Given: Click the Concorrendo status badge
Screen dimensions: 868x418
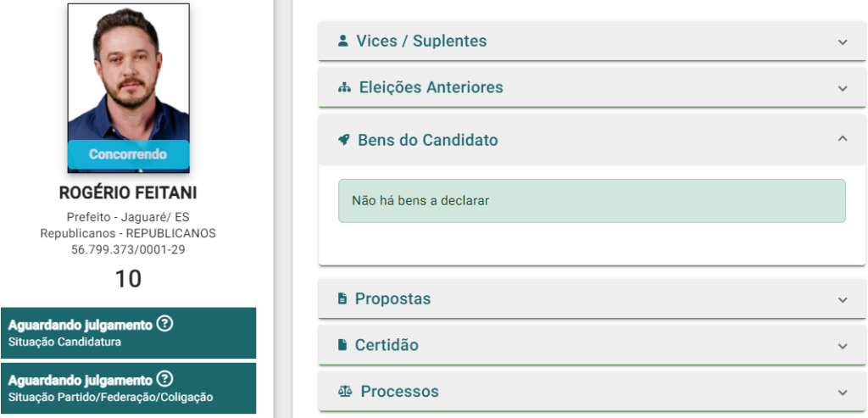Looking at the screenshot, I should point(129,154).
